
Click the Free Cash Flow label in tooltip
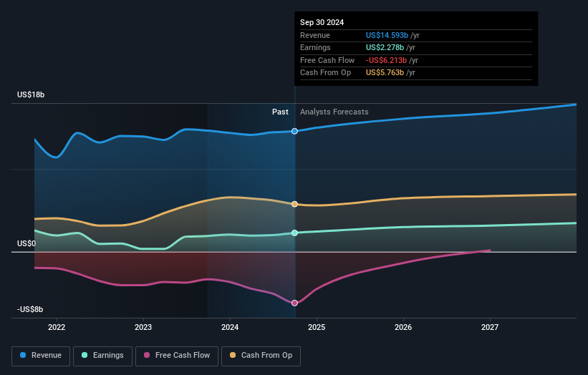click(327, 60)
